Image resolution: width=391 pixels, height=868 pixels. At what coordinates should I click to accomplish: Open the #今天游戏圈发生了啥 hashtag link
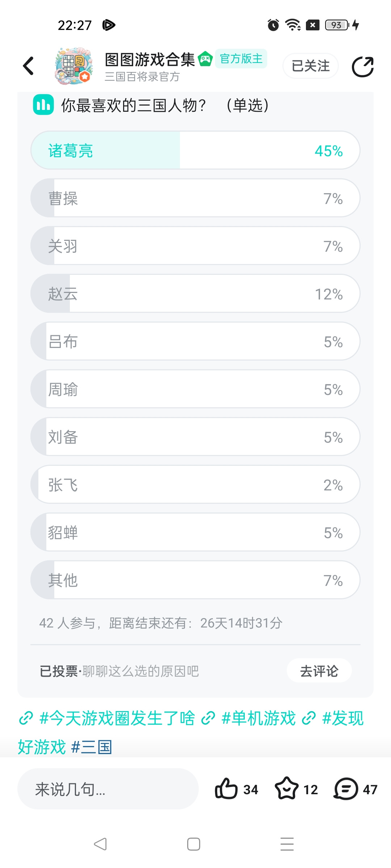[x=107, y=718]
